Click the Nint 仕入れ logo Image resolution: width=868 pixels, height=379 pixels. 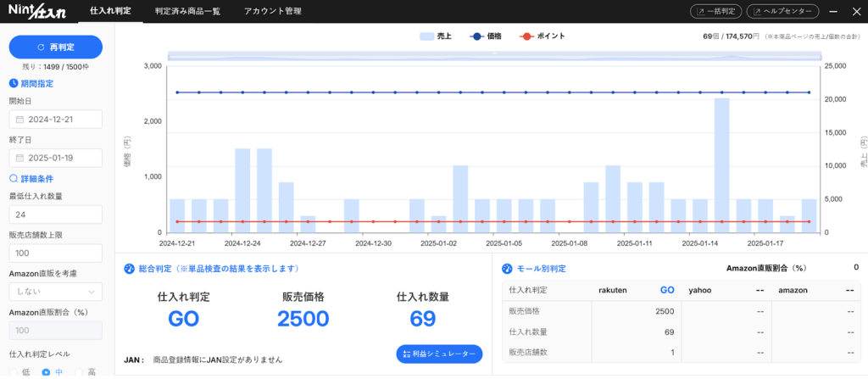point(42,12)
